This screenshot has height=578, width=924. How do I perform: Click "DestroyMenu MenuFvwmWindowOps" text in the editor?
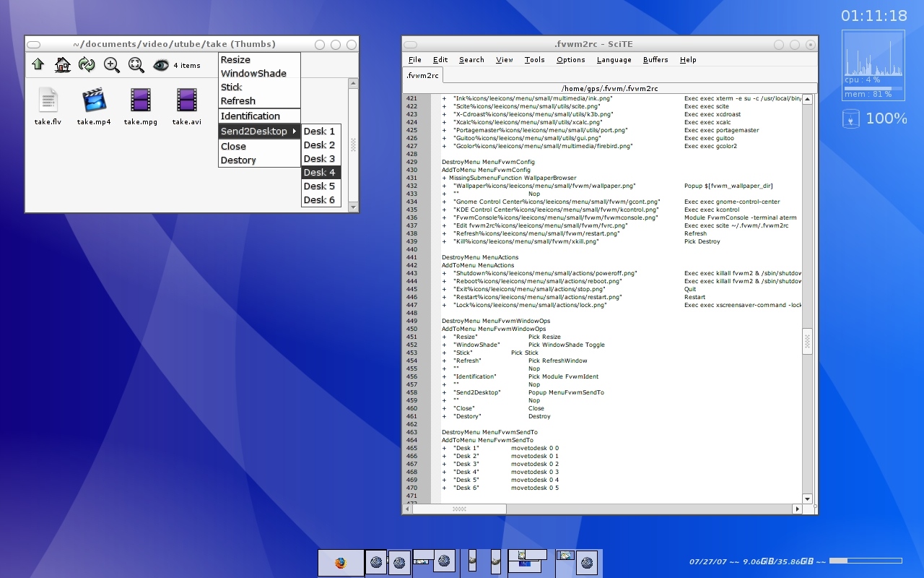[x=496, y=321]
